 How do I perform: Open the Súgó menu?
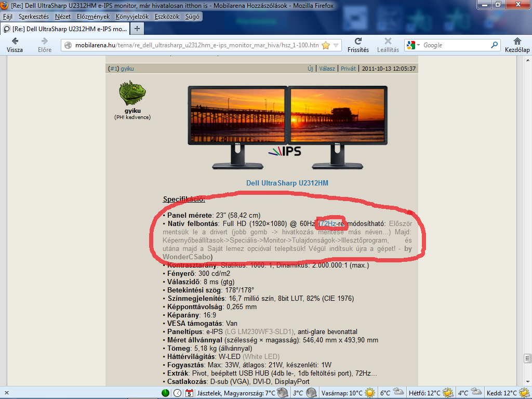(x=192, y=16)
